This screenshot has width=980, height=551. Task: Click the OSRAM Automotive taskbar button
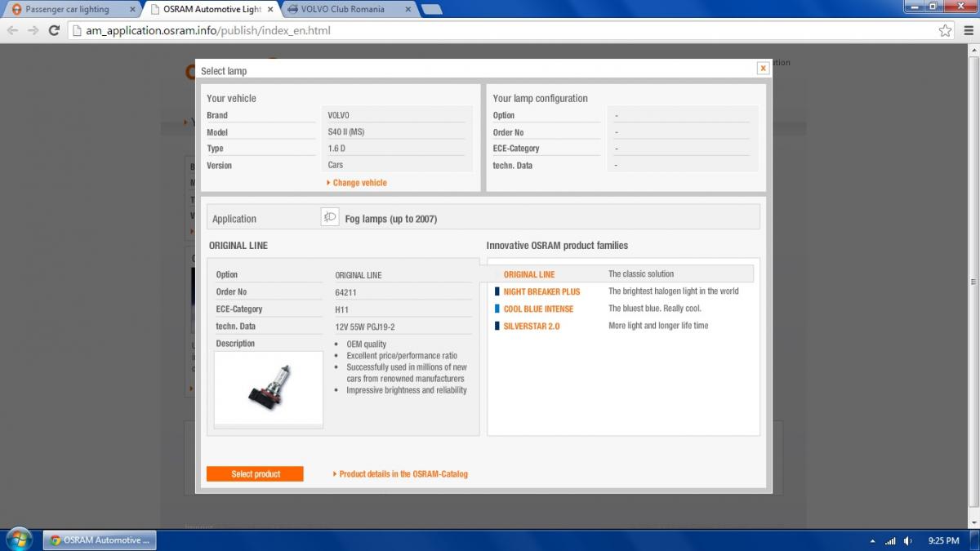100,540
